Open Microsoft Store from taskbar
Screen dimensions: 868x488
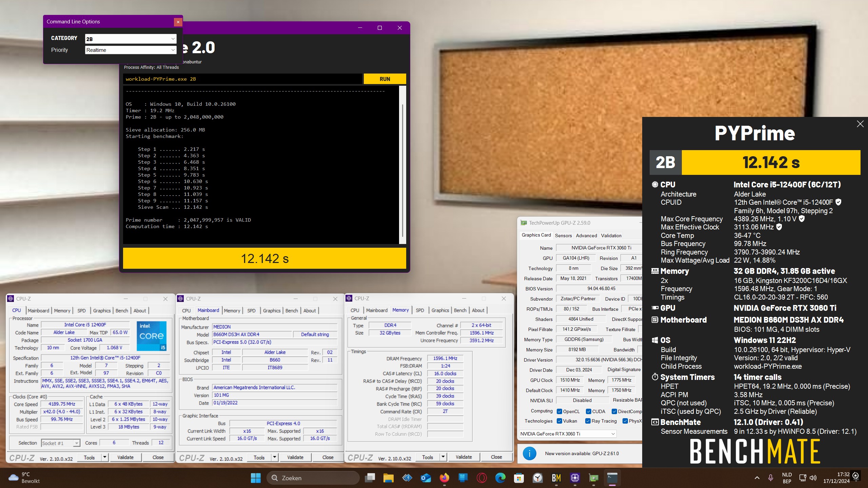(519, 478)
